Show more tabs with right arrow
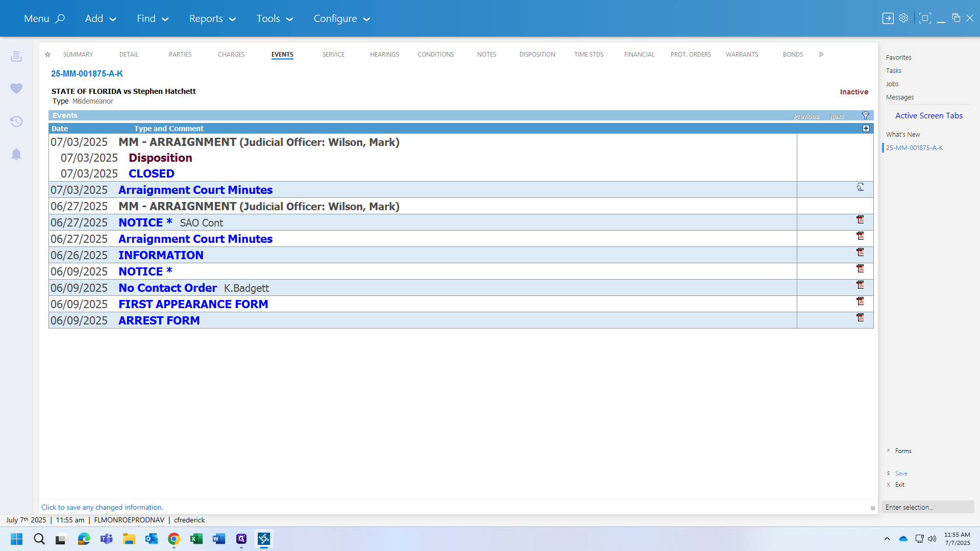This screenshot has width=980, height=551. pyautogui.click(x=821, y=55)
